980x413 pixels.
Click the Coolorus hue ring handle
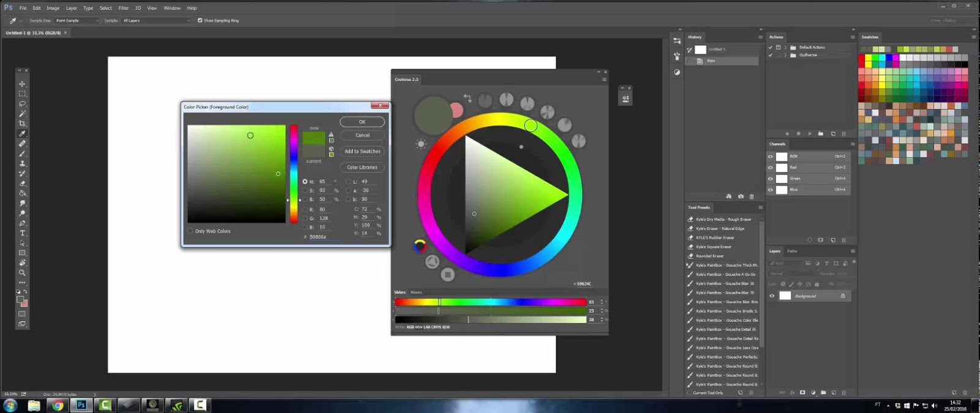pyautogui.click(x=530, y=125)
